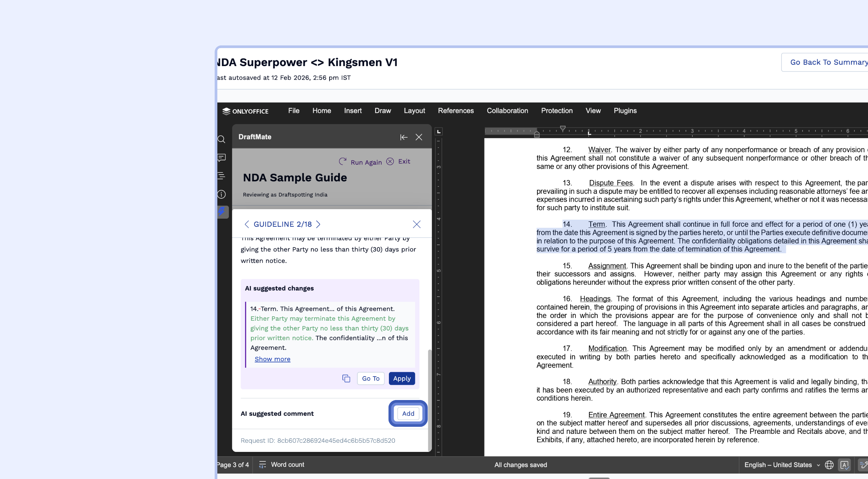Apply the AI suggested changes
The image size is (868, 479).
click(402, 379)
